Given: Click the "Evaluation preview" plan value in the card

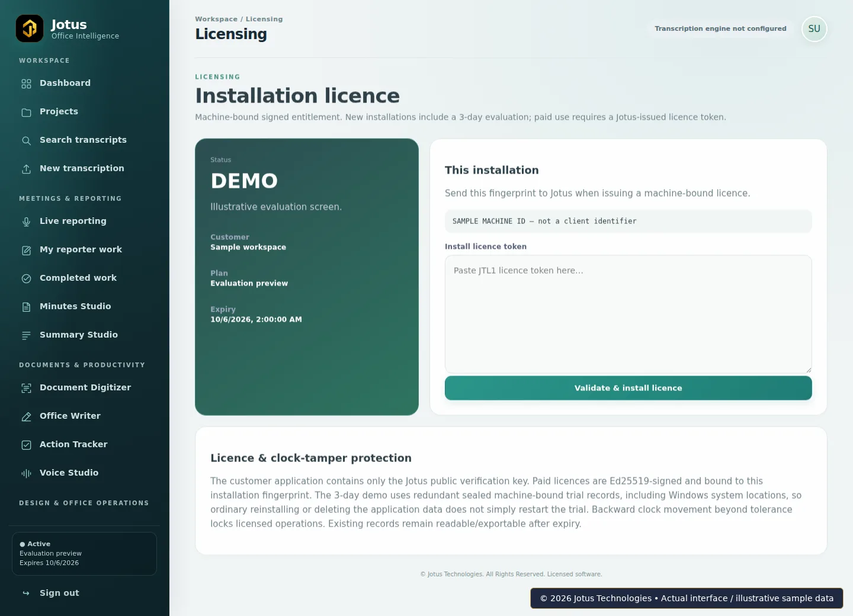Looking at the screenshot, I should (249, 283).
